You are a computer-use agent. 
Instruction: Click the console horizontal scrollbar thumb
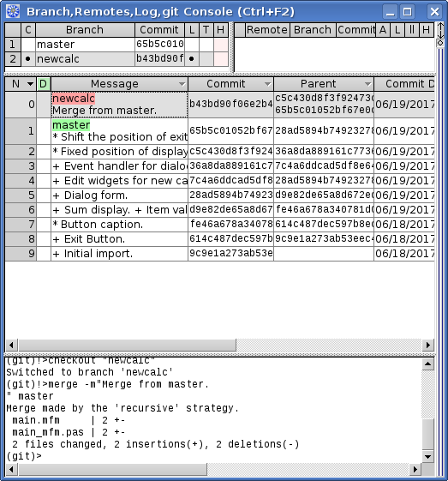click(113, 469)
